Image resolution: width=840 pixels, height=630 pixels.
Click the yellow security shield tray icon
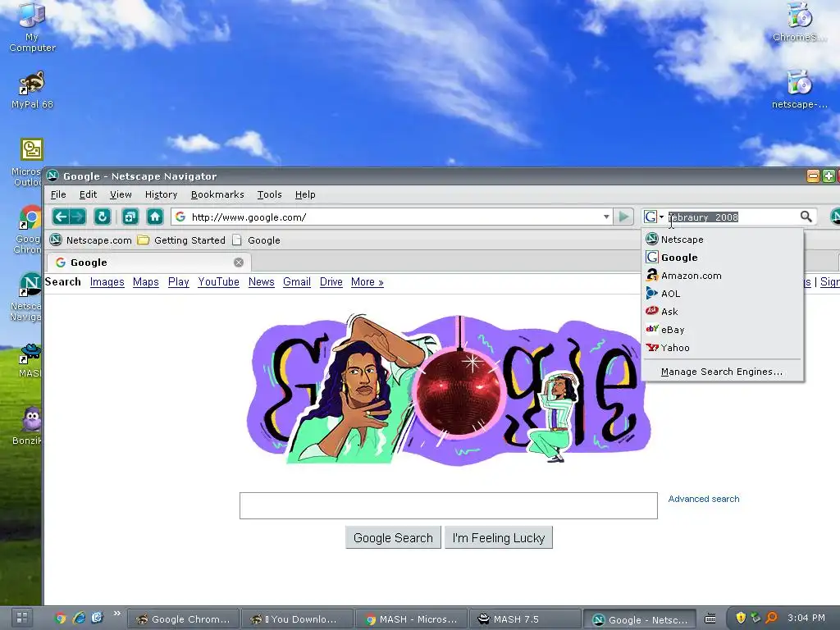[741, 619]
